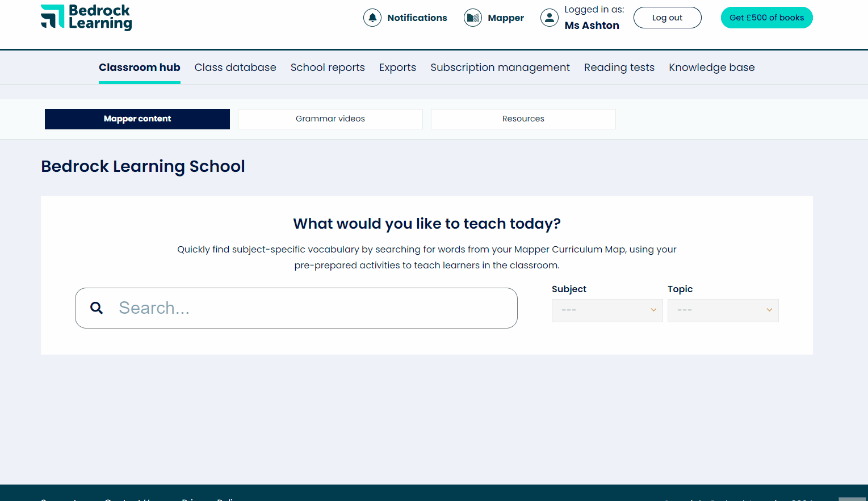Click the Bedrock Learning School heading
Viewport: 868px width, 501px height.
coord(143,166)
